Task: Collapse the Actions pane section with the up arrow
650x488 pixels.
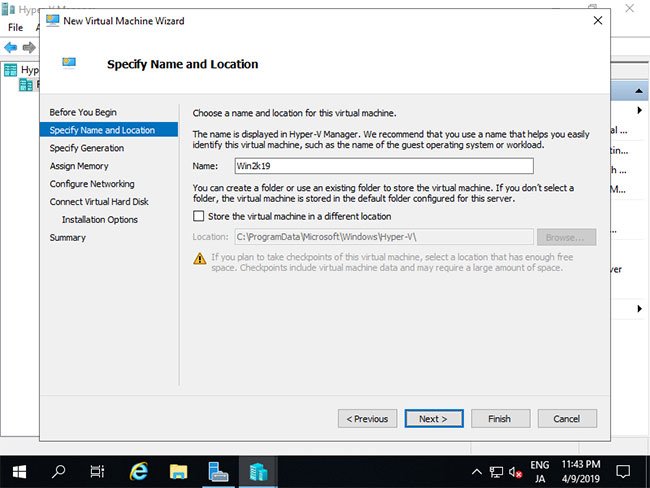Action: (x=639, y=91)
